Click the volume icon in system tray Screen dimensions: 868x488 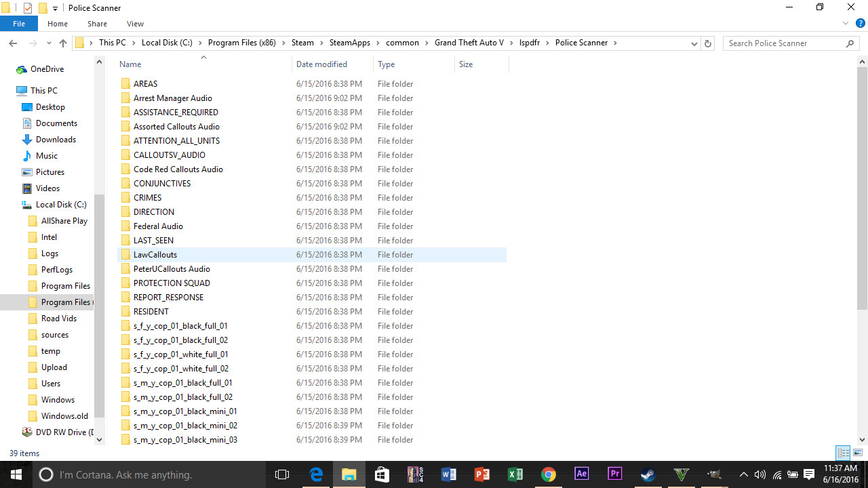click(x=759, y=474)
